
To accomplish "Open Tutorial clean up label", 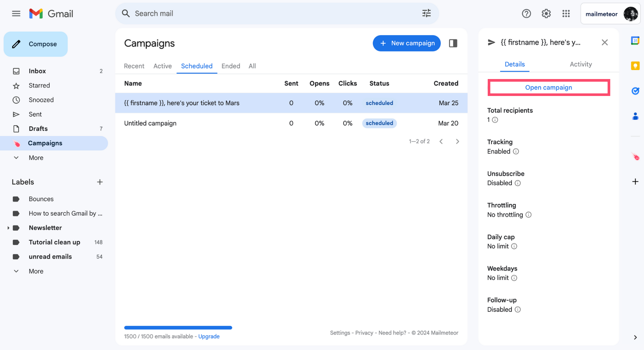I will (54, 242).
